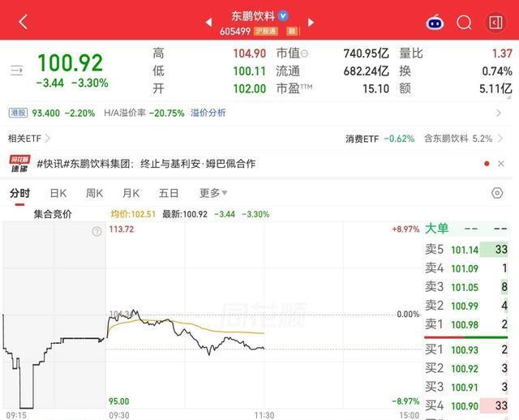Select 买4 row at 100.90
This screenshot has height=420, width=519.
point(466,405)
